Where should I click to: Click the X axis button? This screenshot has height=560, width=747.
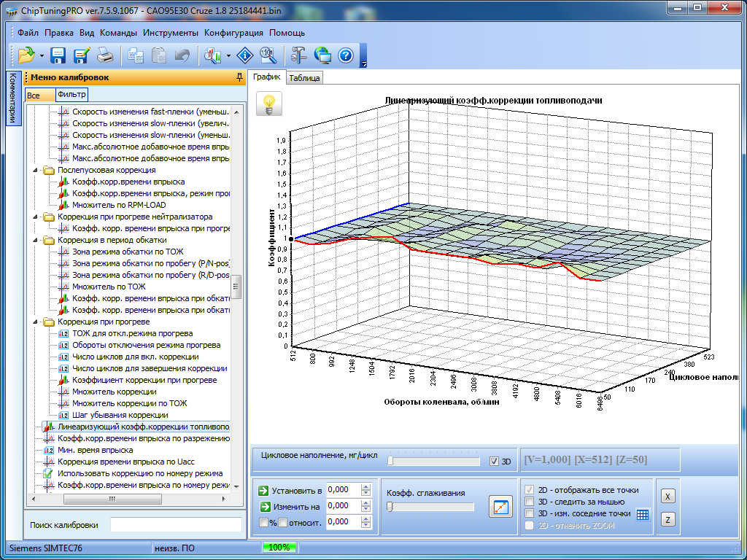(667, 496)
